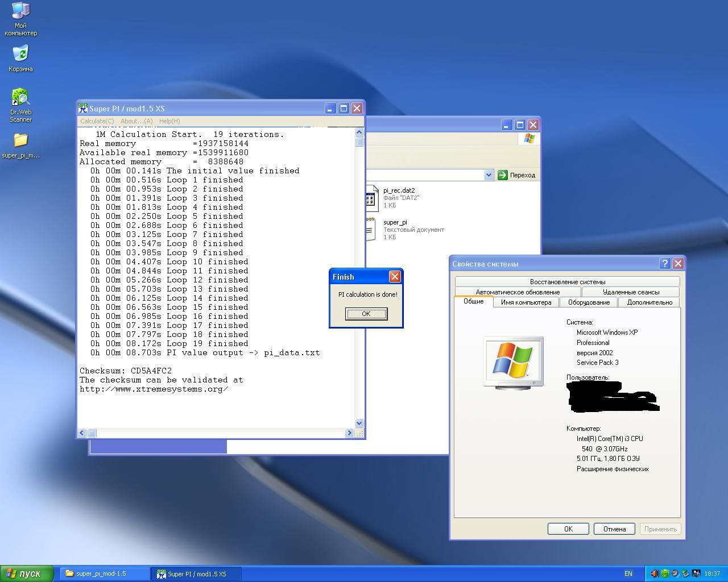The height and width of the screenshot is (582, 728).
Task: Click the EN language indicator
Action: click(628, 574)
